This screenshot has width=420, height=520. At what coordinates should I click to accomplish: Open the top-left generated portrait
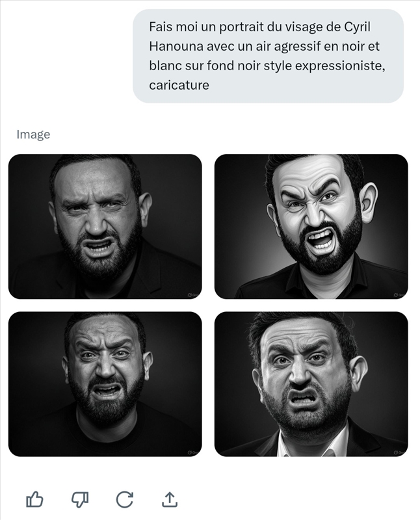(x=105, y=226)
